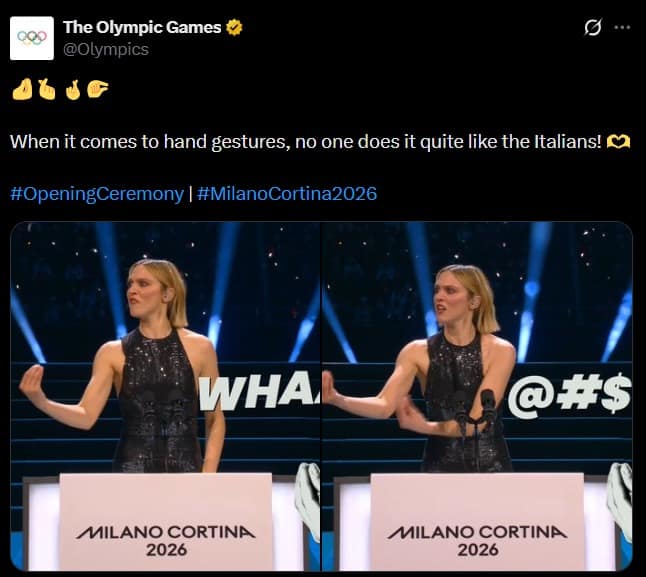Open the three-dot more options menu
646x577 pixels.
[x=622, y=28]
